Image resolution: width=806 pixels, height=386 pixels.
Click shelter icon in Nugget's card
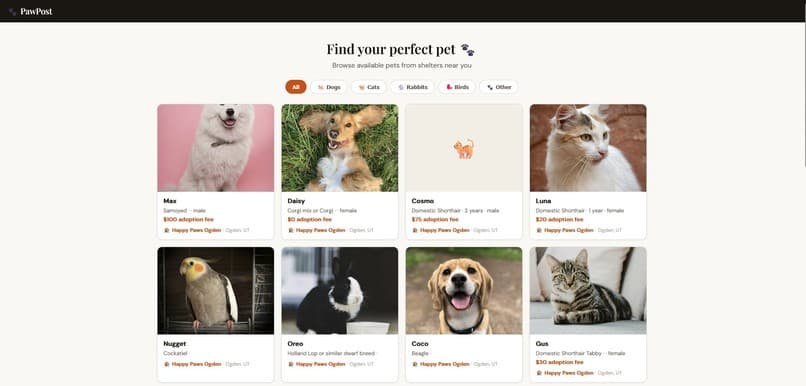click(x=167, y=364)
